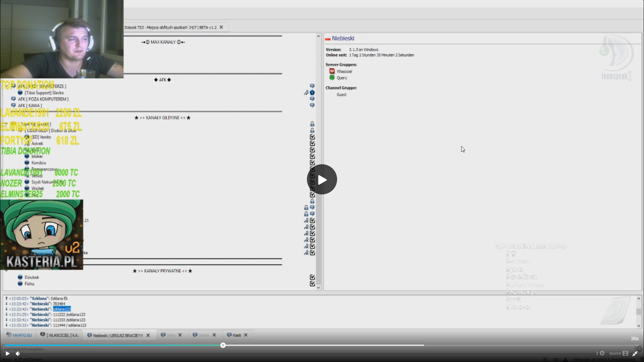Image resolution: width=644 pixels, height=362 pixels.
Task: Click the checkmark icon on bloker's row
Action: [x=312, y=156]
